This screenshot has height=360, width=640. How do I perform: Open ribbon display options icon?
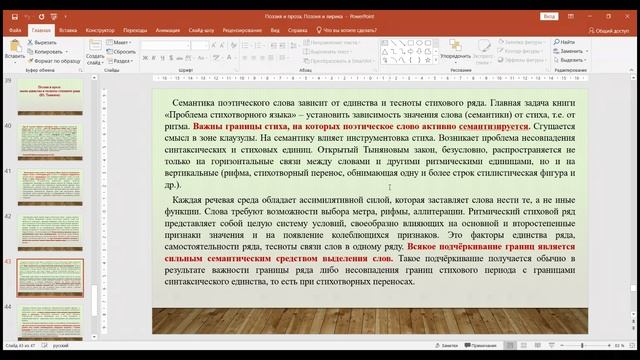pyautogui.click(x=571, y=16)
